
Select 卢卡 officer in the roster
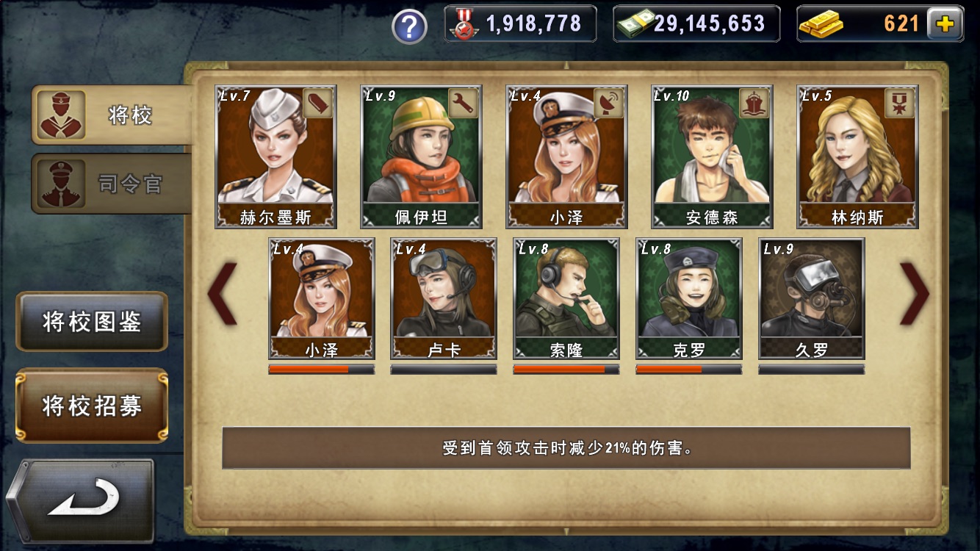pyautogui.click(x=444, y=299)
